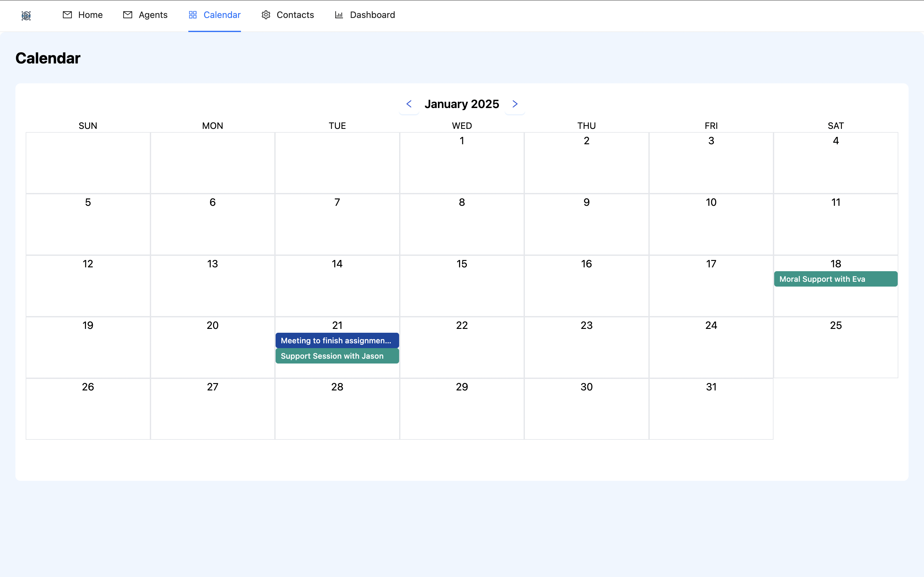Open the Home tab

click(x=90, y=15)
